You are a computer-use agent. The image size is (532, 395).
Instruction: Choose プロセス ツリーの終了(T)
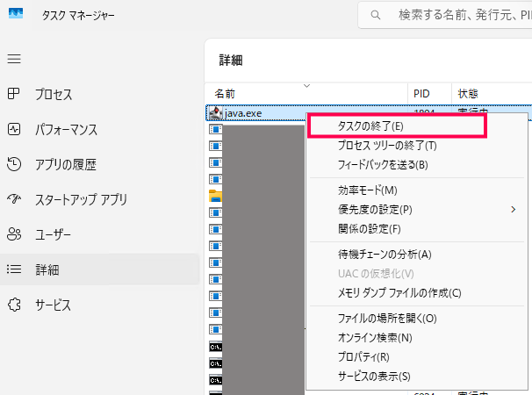[x=387, y=146]
